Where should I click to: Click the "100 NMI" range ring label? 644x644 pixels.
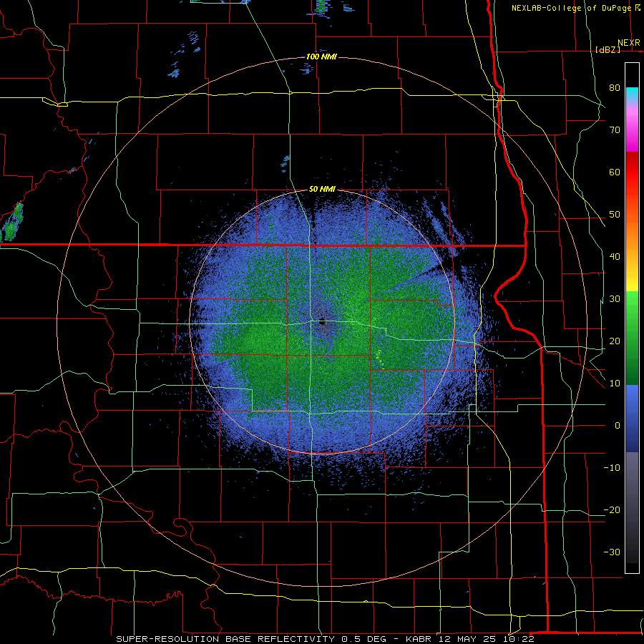click(x=321, y=57)
